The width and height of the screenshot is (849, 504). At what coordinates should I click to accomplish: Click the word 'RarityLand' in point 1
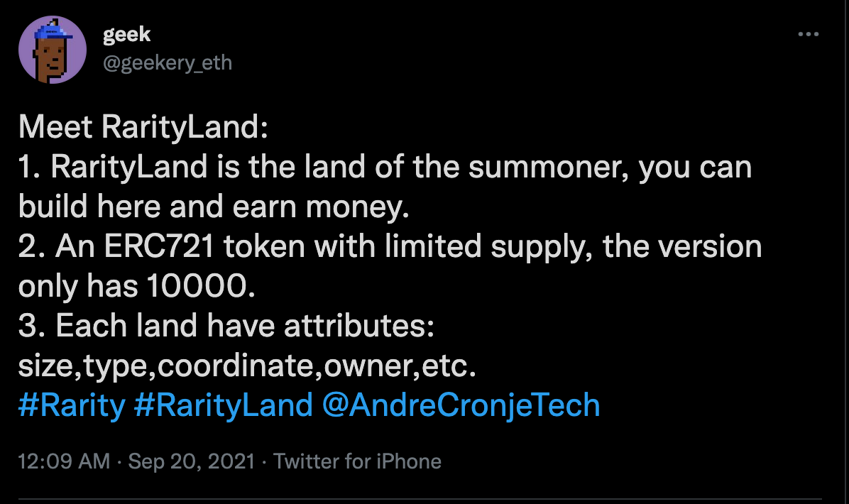tap(129, 167)
